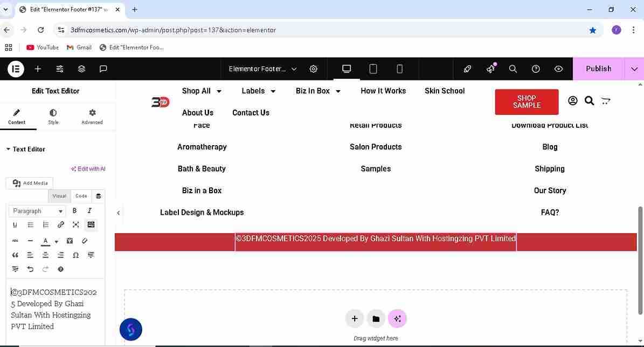Click the Undo arrow in editor toolbar

coord(30,269)
